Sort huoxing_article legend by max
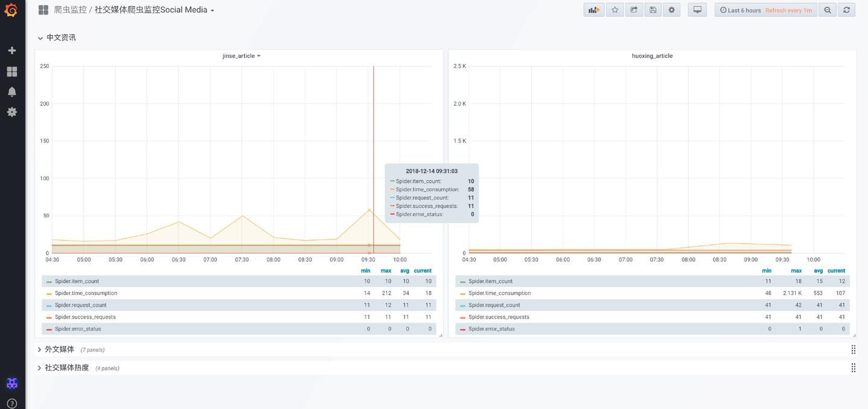 796,271
